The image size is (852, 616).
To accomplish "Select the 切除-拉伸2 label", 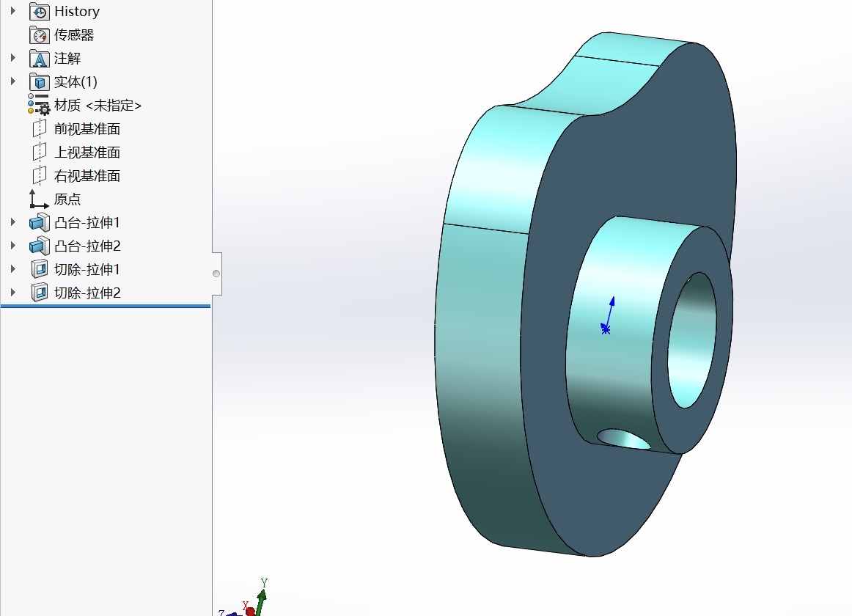I will tap(87, 293).
